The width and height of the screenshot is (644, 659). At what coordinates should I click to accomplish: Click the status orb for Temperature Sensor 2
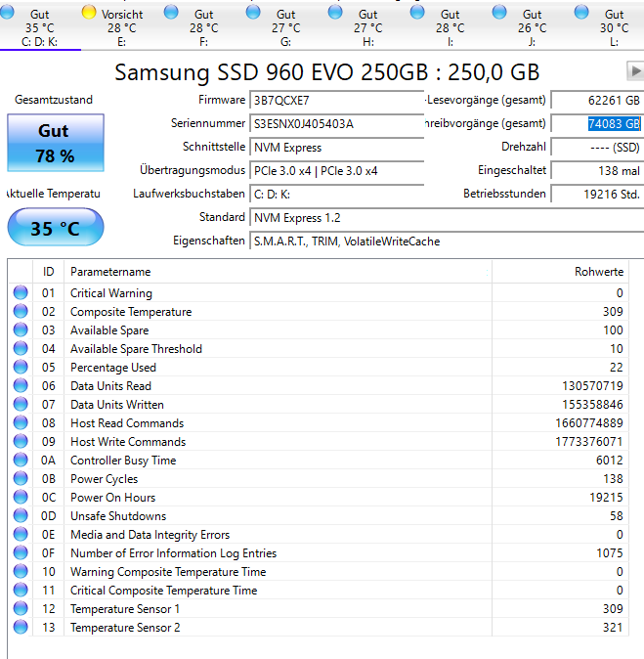coord(21,627)
